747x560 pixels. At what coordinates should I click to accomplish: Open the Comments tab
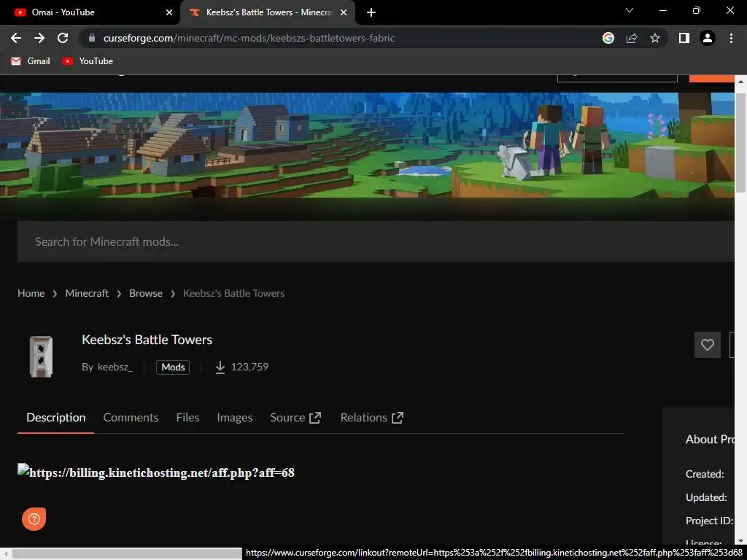[131, 418]
